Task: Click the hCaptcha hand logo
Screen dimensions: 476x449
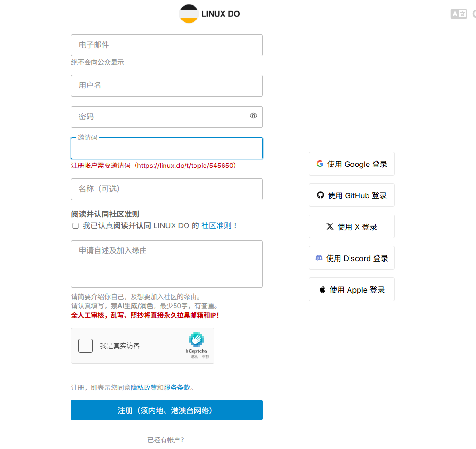Action: 196,339
